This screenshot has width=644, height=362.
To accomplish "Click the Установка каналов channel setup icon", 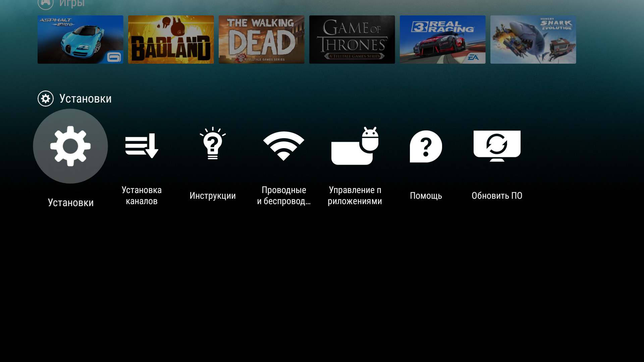I will click(x=142, y=146).
